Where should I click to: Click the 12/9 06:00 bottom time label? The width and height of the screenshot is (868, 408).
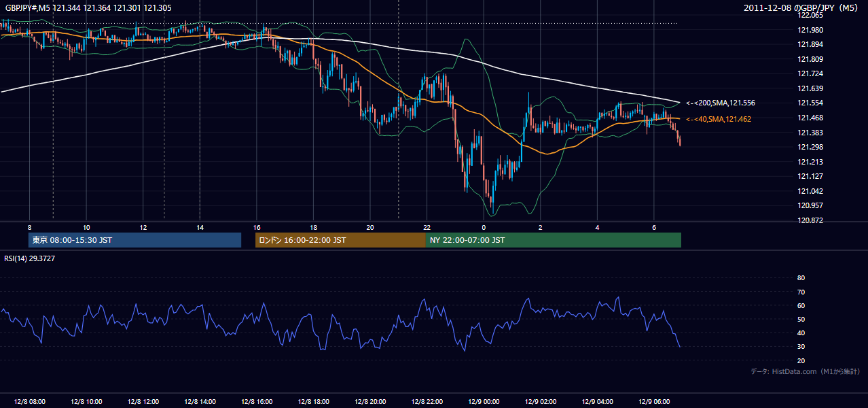tap(654, 402)
